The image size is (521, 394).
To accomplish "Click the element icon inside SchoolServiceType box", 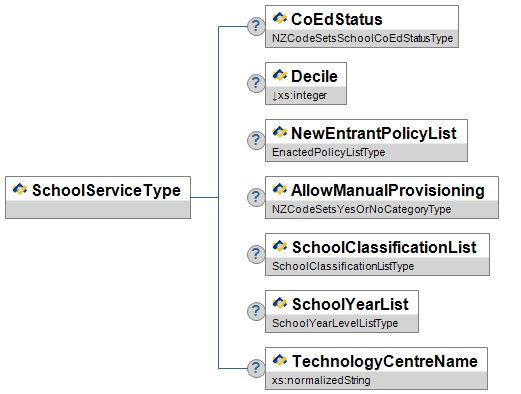I will coord(20,189).
